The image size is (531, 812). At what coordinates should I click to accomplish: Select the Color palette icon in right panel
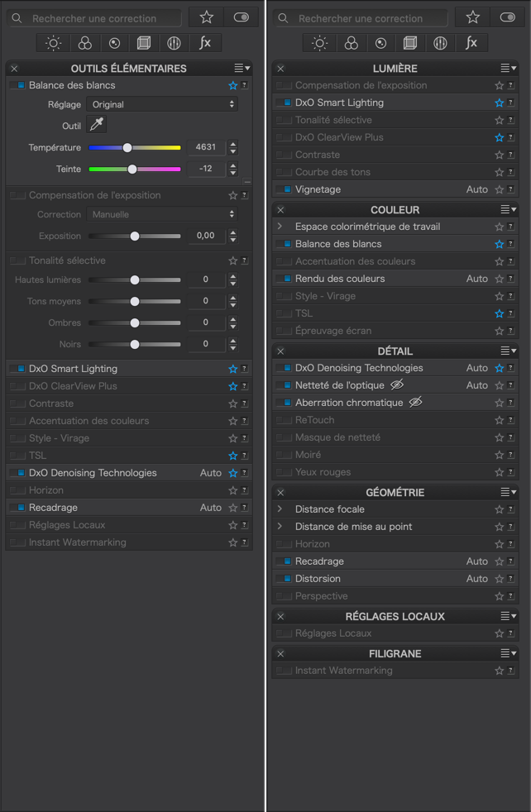pos(352,43)
